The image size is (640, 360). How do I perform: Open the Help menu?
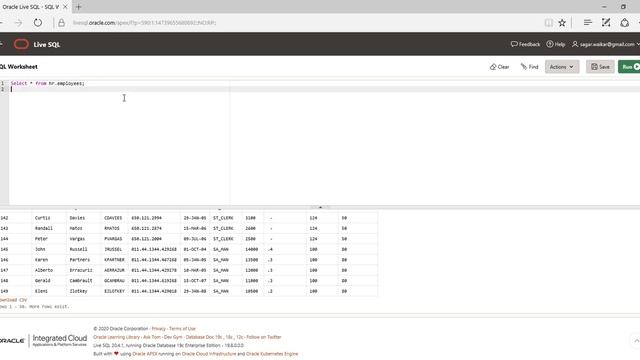(556, 44)
